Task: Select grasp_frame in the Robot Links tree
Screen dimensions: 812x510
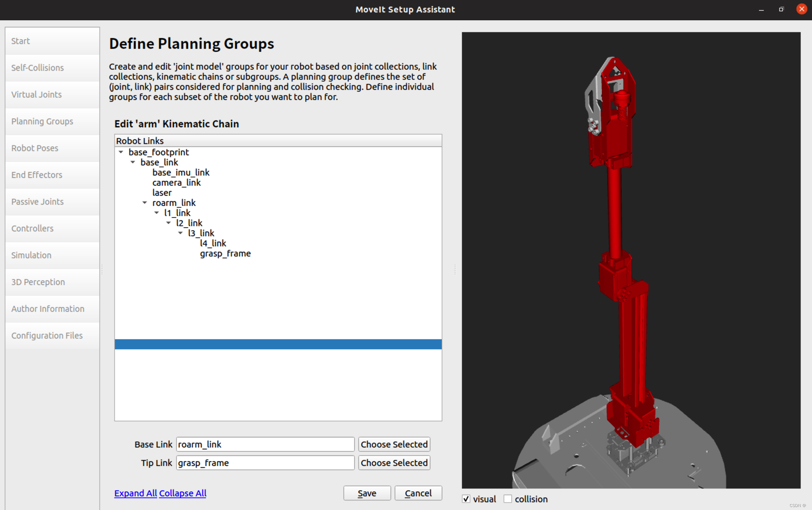Action: [225, 253]
